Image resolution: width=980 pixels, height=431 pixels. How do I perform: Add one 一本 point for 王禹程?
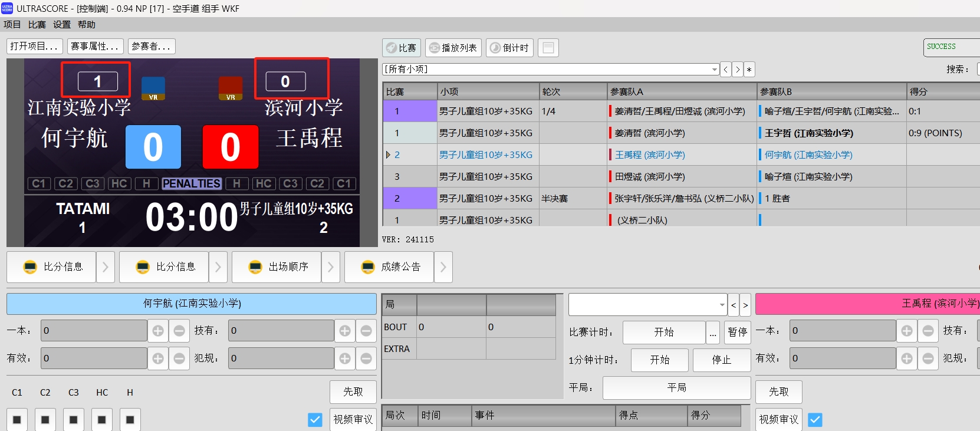tap(907, 331)
